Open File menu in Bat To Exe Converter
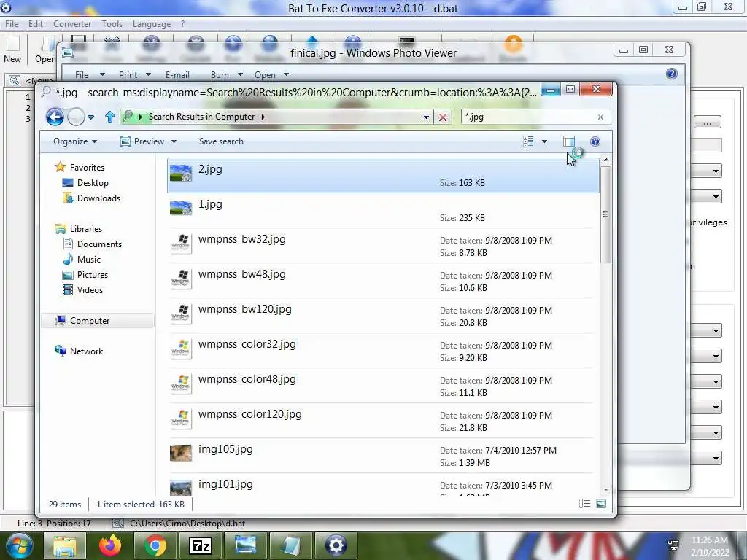Image resolution: width=747 pixels, height=560 pixels. (x=12, y=24)
